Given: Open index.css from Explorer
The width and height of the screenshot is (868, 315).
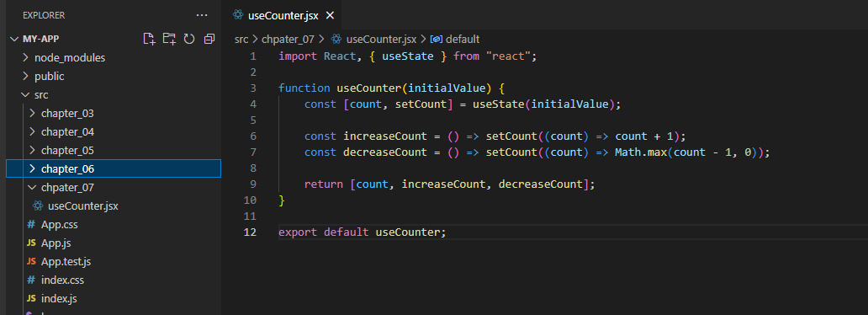Looking at the screenshot, I should [62, 280].
